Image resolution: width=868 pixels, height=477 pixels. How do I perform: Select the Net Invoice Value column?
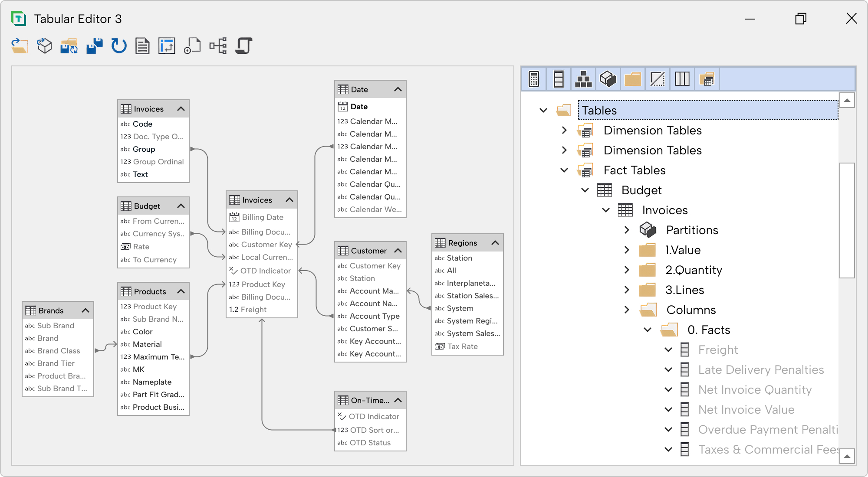(746, 409)
